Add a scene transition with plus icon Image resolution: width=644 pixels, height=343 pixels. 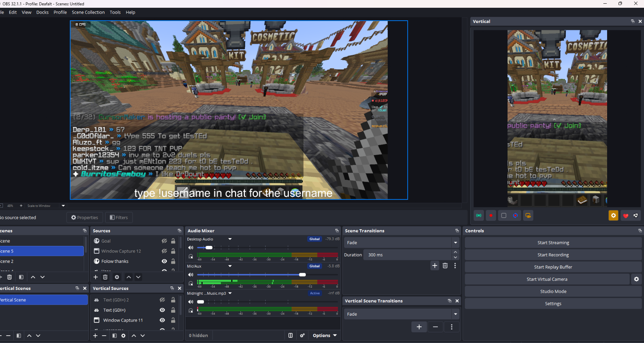434,265
